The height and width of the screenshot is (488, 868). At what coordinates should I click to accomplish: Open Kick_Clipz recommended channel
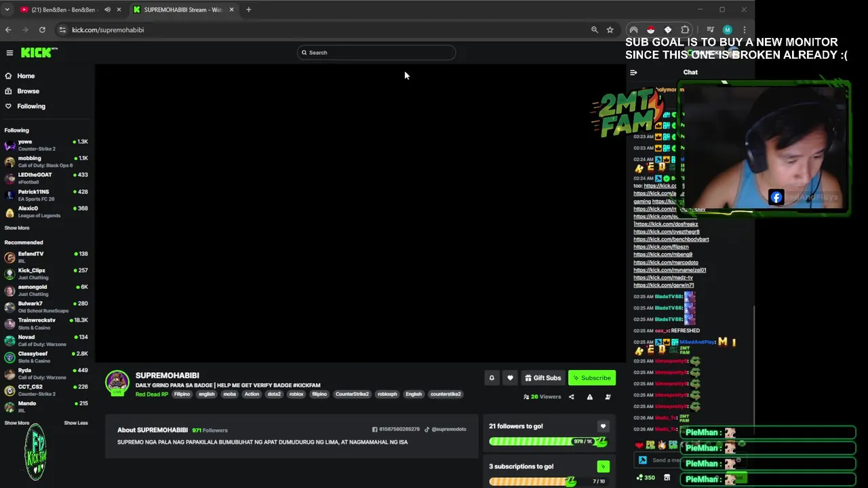46,274
